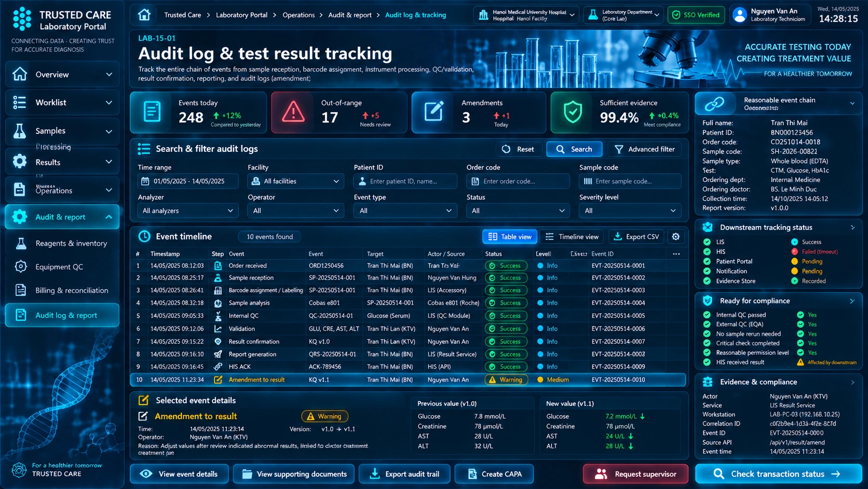Image resolution: width=868 pixels, height=489 pixels.
Task: Click the Events today document icon
Action: (x=152, y=112)
